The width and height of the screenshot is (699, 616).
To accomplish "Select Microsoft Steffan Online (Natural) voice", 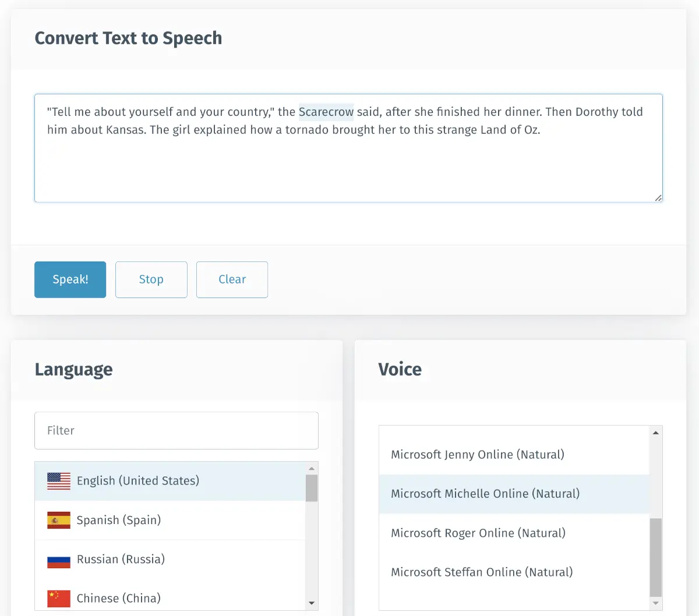I will click(514, 572).
